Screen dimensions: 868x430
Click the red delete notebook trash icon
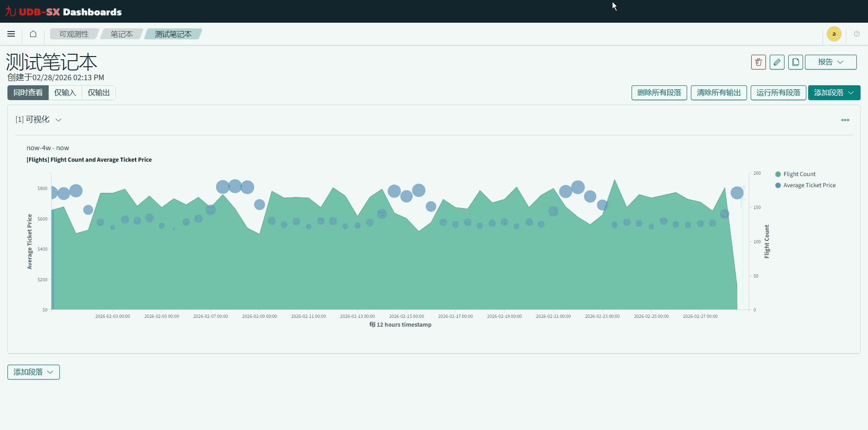pyautogui.click(x=758, y=62)
